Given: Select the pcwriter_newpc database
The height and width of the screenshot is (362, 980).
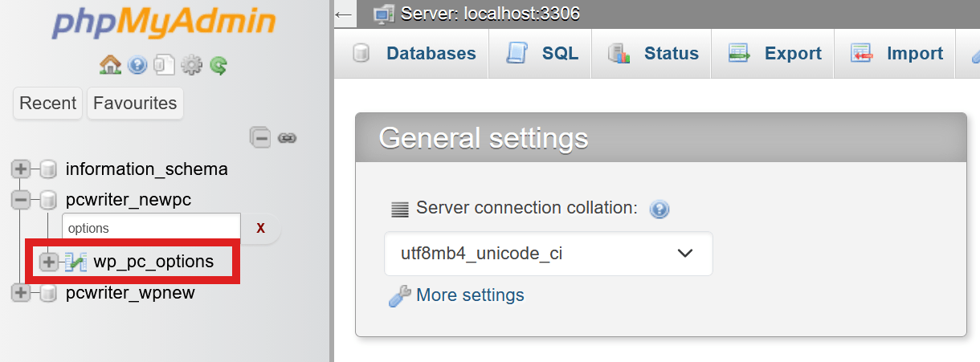Looking at the screenshot, I should click(x=129, y=199).
